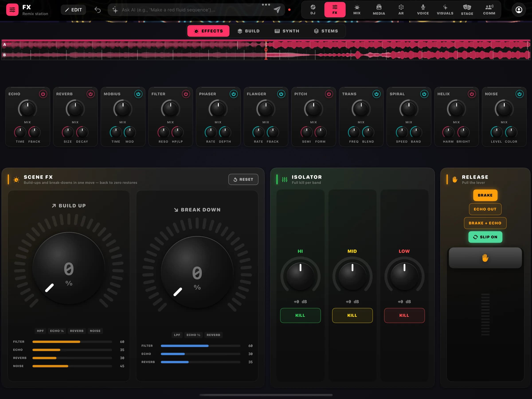Viewport: 532px width, 399px height.
Task: Toggle the FILTER effect power
Action: (186, 94)
